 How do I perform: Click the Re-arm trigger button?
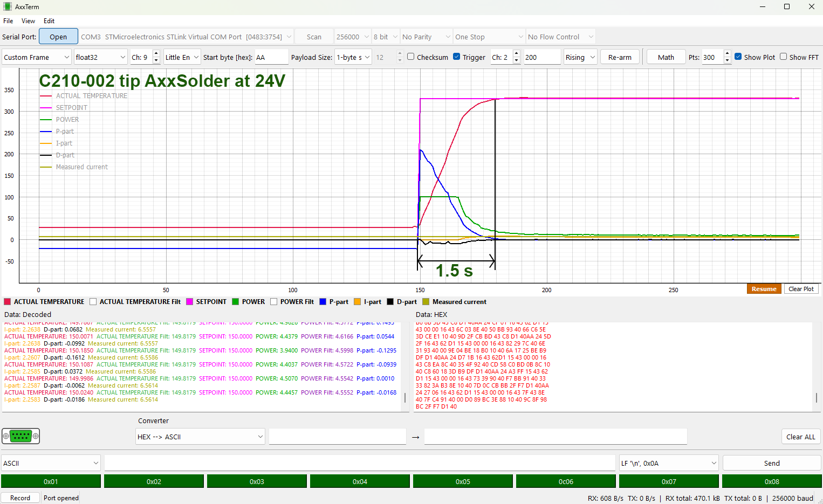pyautogui.click(x=620, y=57)
